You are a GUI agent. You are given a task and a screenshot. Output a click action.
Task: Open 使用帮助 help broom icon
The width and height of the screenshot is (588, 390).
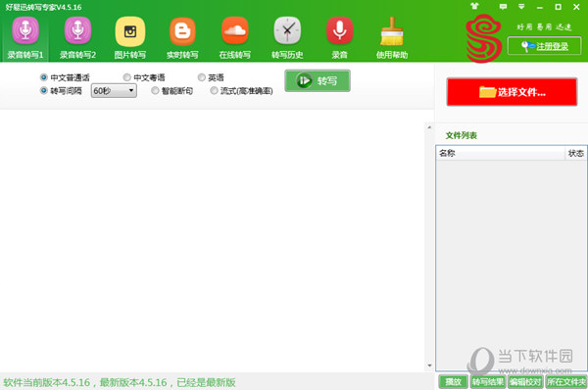click(392, 38)
